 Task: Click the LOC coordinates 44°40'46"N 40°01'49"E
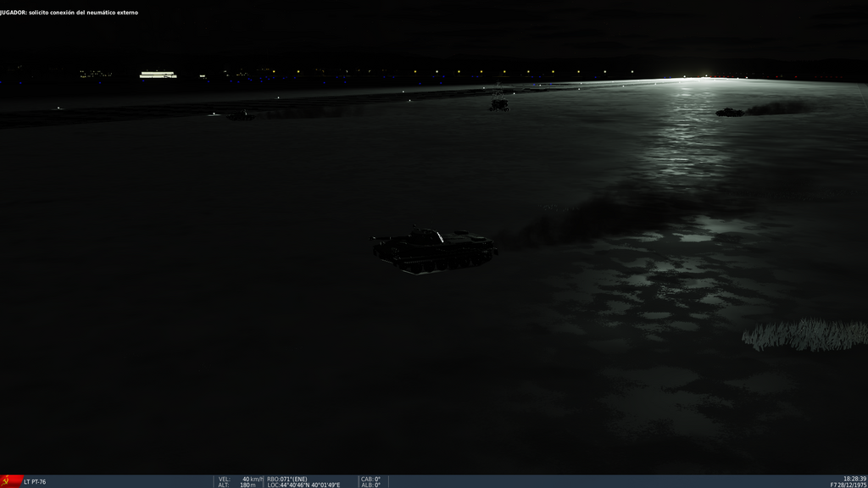tap(310, 485)
